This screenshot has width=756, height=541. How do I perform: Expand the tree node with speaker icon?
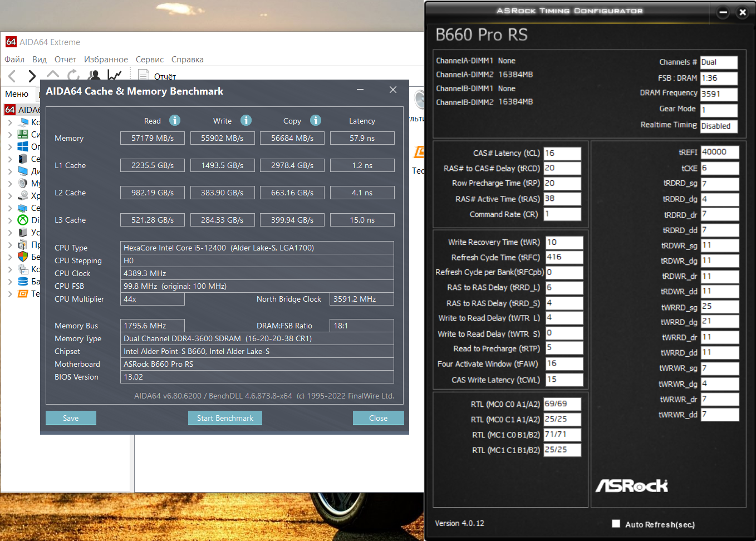[x=10, y=184]
